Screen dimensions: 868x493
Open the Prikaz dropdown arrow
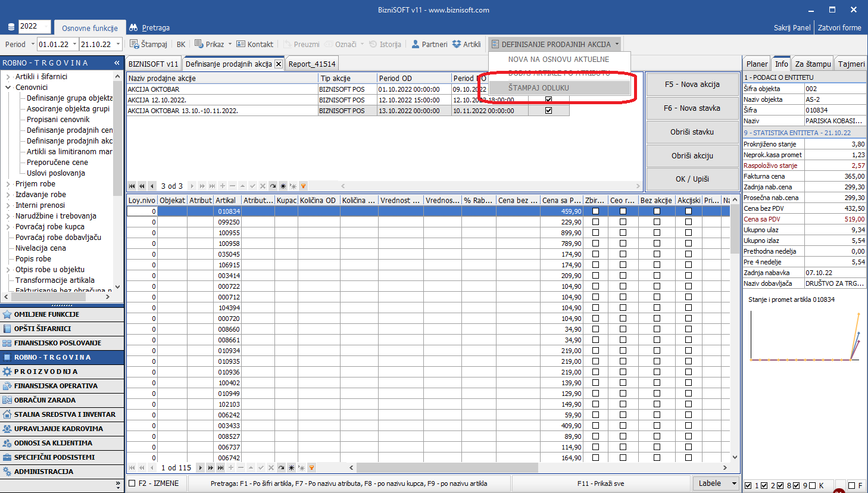[x=230, y=44]
